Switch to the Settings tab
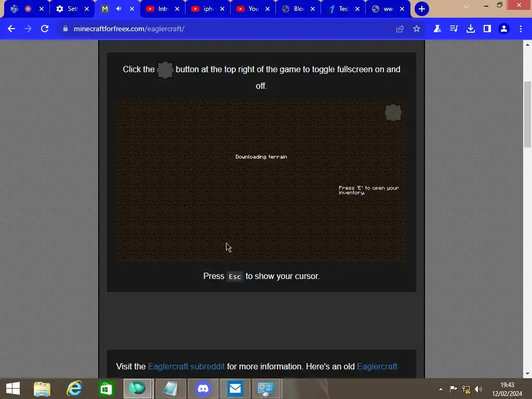 tap(67, 9)
